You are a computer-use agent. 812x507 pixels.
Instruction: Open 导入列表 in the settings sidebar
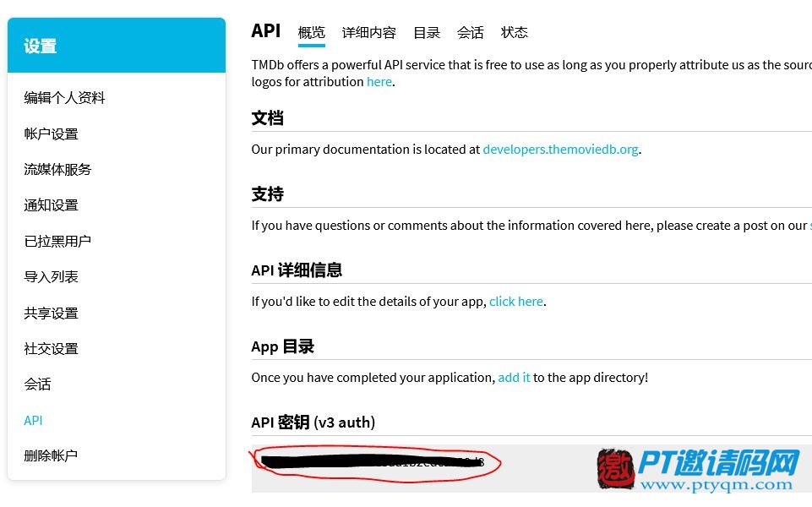click(x=51, y=276)
